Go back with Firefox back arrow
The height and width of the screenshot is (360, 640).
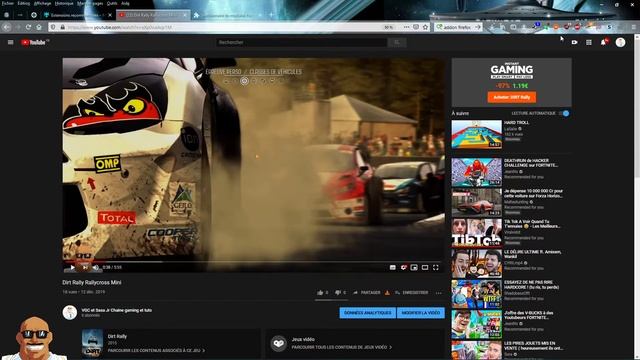pos(7,27)
